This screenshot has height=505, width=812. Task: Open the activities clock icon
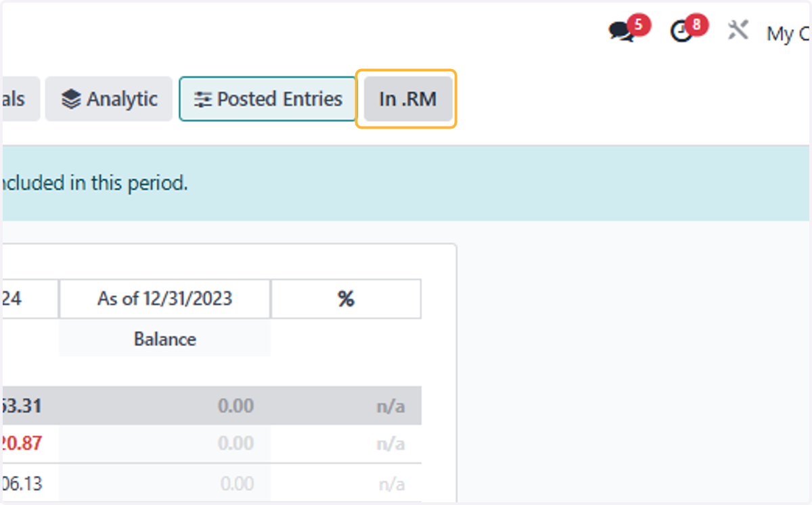[681, 32]
